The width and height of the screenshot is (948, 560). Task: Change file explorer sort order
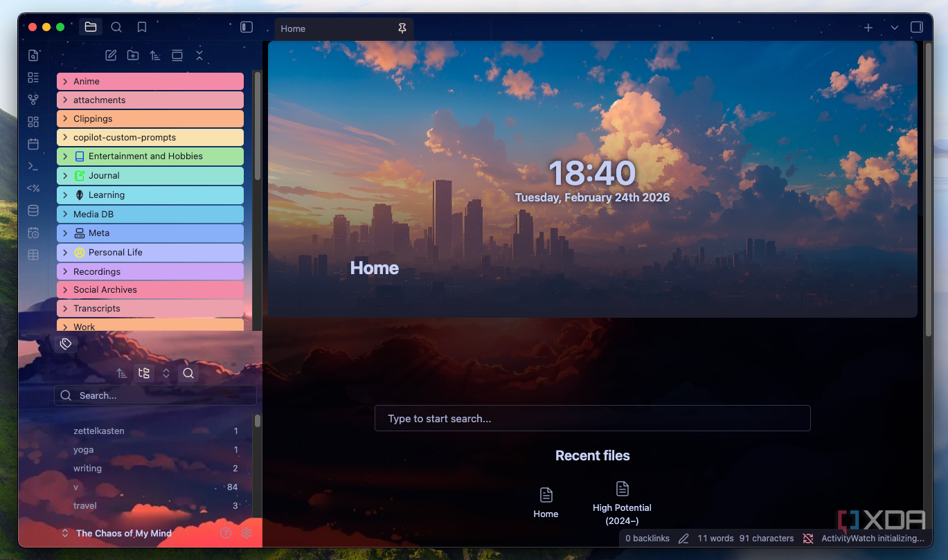point(155,55)
